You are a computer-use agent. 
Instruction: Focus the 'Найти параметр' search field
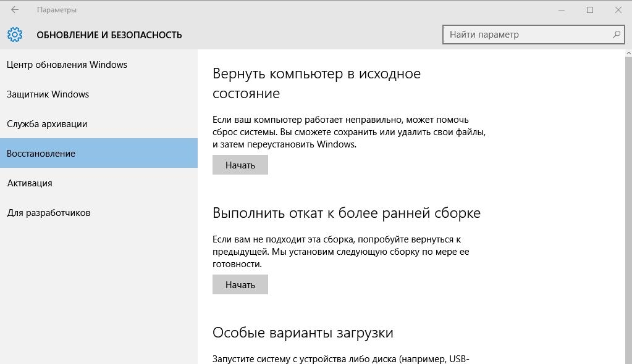(x=528, y=35)
